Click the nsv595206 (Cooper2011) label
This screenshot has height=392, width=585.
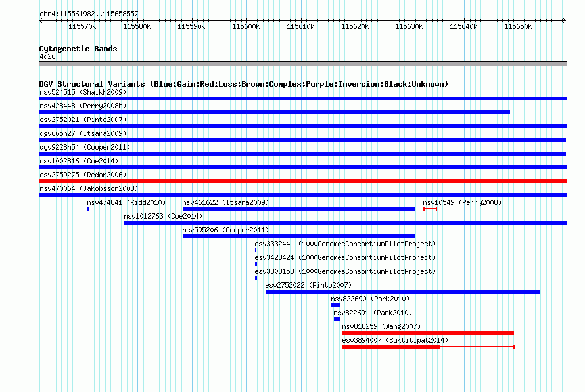click(x=225, y=230)
